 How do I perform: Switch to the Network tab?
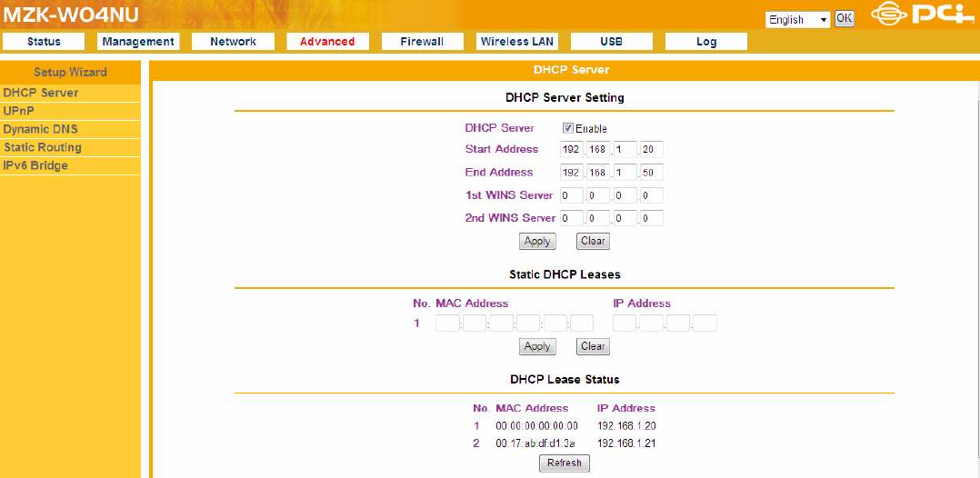coord(233,42)
